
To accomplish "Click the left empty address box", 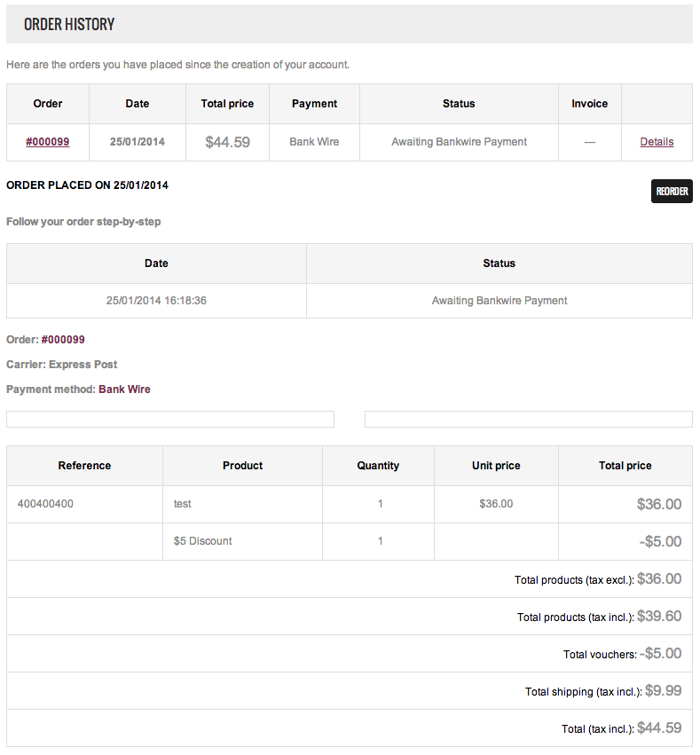I will coord(170,420).
